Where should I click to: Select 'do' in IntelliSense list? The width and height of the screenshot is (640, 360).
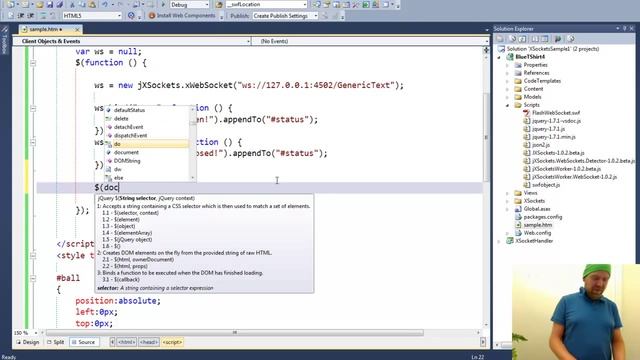[117, 144]
